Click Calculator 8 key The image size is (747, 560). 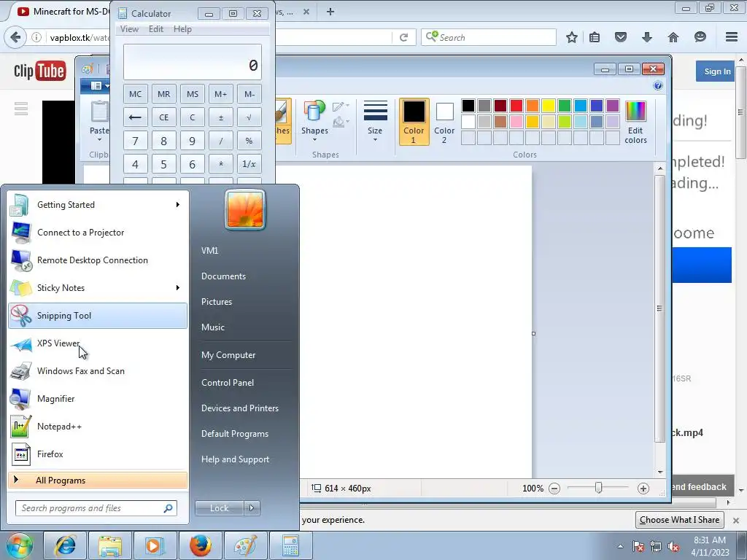pos(164,141)
